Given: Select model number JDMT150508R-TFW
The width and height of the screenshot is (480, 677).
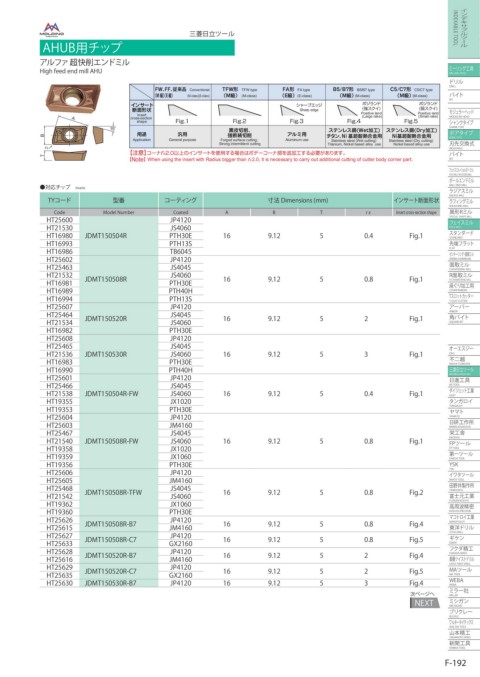Looking at the screenshot, I should [114, 492].
